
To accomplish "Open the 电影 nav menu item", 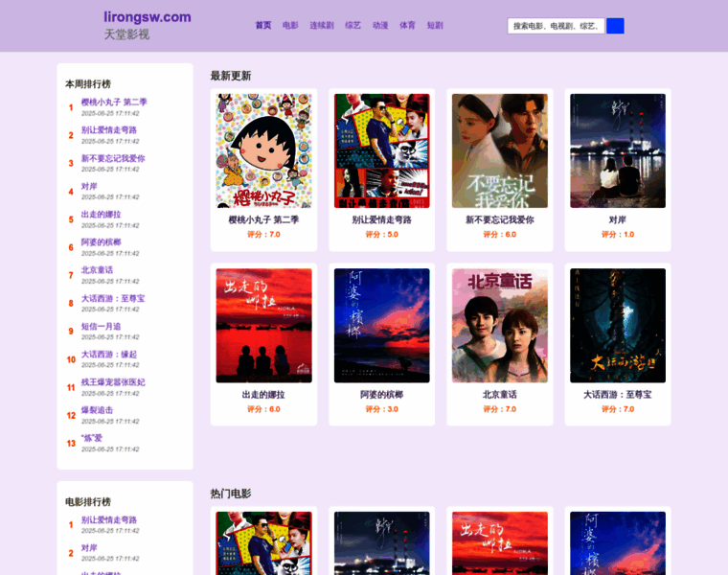I will (x=290, y=26).
